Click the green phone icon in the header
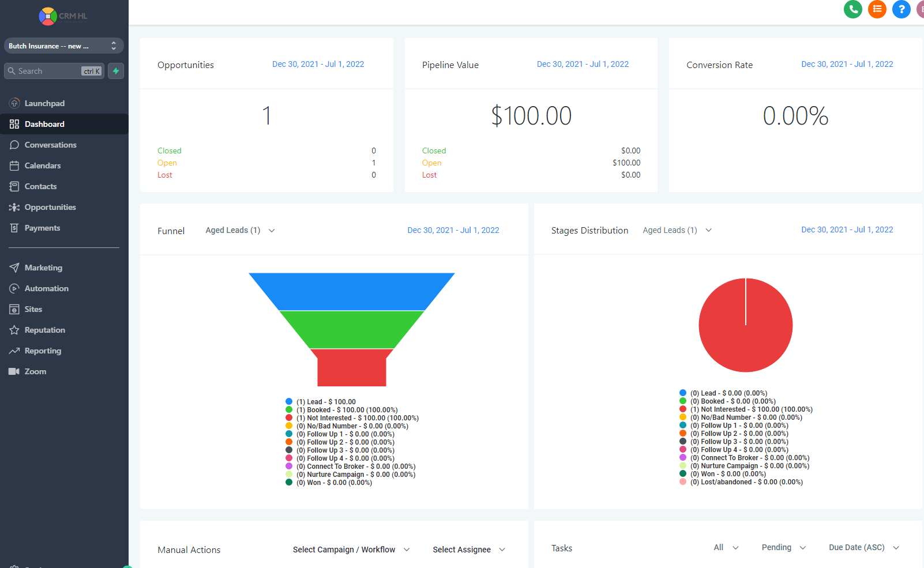The height and width of the screenshot is (568, 924). 852,9
